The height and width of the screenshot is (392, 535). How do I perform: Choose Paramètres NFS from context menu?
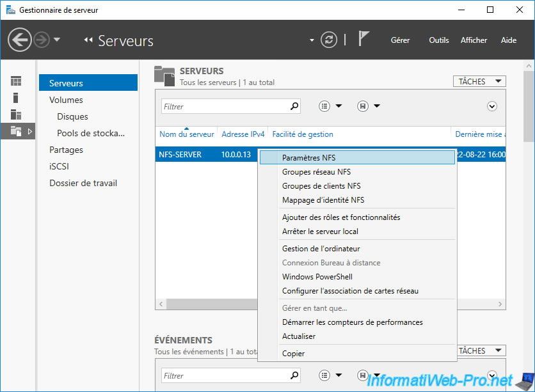[308, 158]
